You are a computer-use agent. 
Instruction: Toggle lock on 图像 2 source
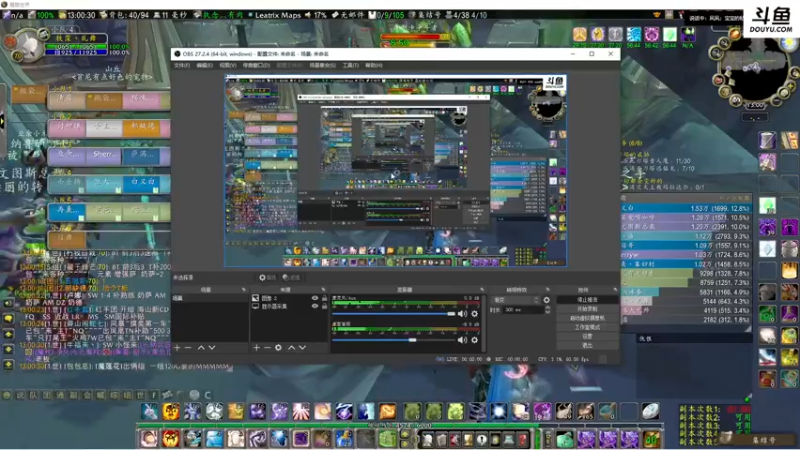click(324, 298)
